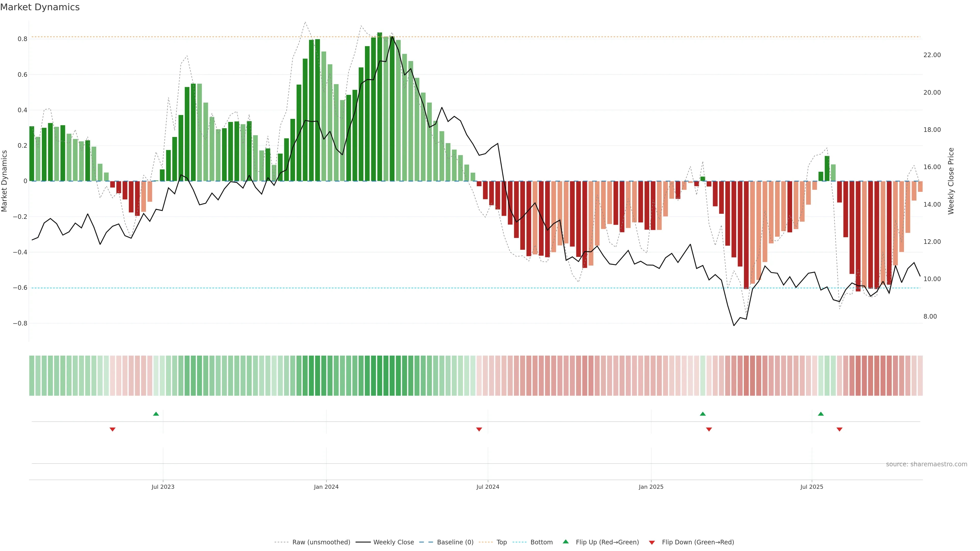Click the green flip-up marker just after Jul 2025
The image size is (980, 551).
pyautogui.click(x=820, y=414)
